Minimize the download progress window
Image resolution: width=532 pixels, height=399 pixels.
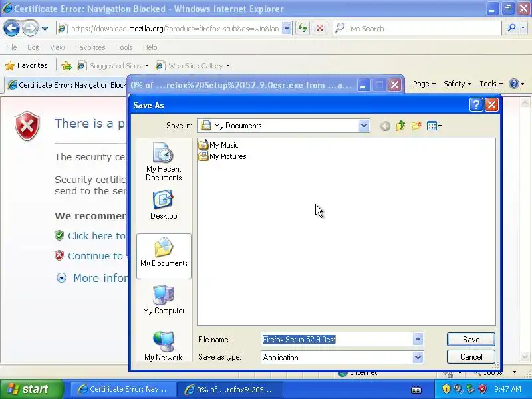363,85
